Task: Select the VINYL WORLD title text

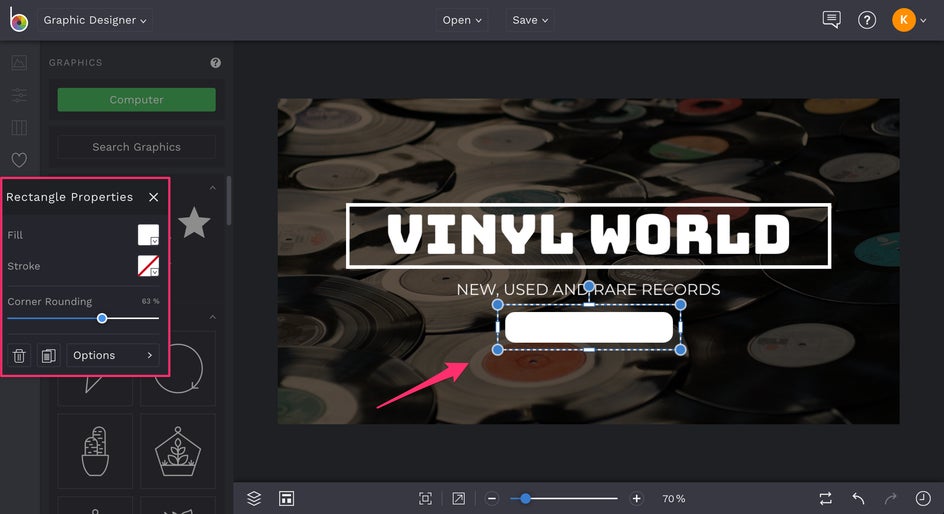Action: (x=588, y=235)
